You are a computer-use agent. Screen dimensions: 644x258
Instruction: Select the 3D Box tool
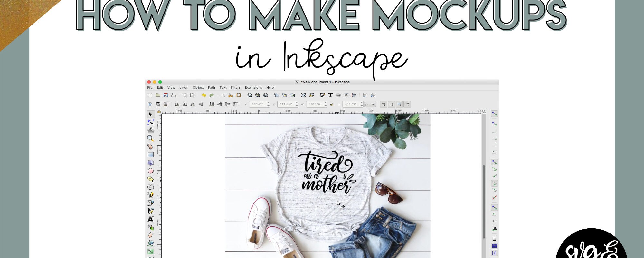150,163
